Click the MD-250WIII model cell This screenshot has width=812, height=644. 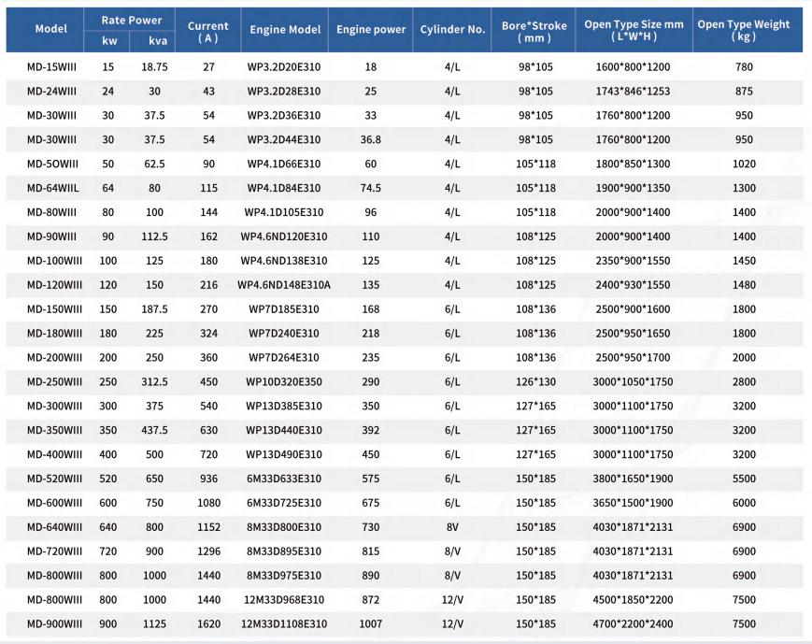pyautogui.click(x=54, y=382)
